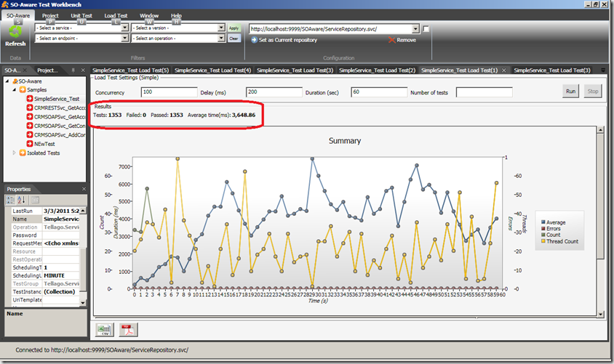Select the TestInstanc (Collection) property row
This screenshot has width=614, height=364.
(45, 291)
